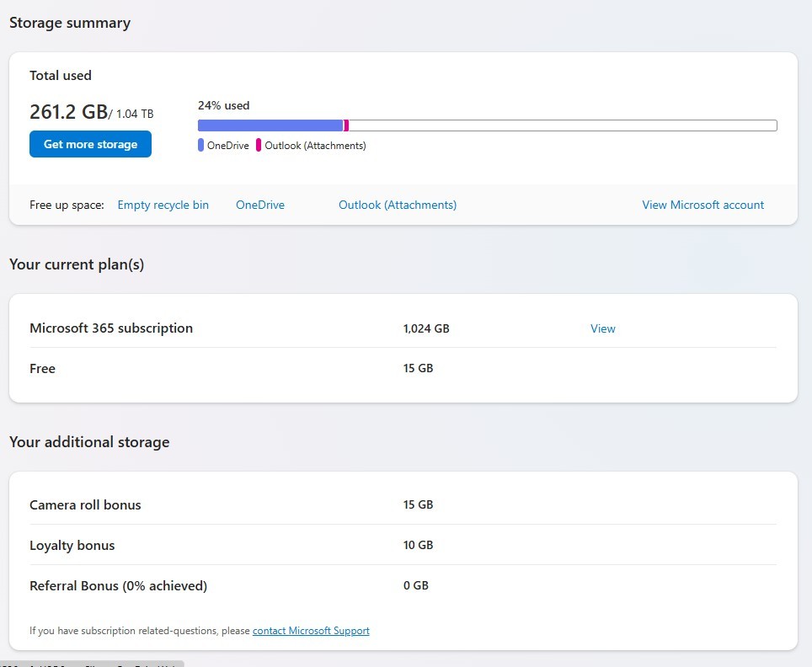Click the Get more storage button
The width and height of the screenshot is (812, 667).
tap(90, 144)
